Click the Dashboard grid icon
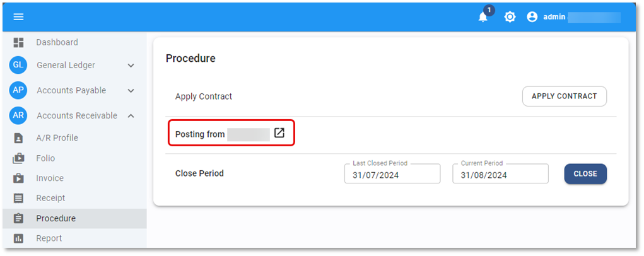This screenshot has height=256, width=644. pos(18,42)
